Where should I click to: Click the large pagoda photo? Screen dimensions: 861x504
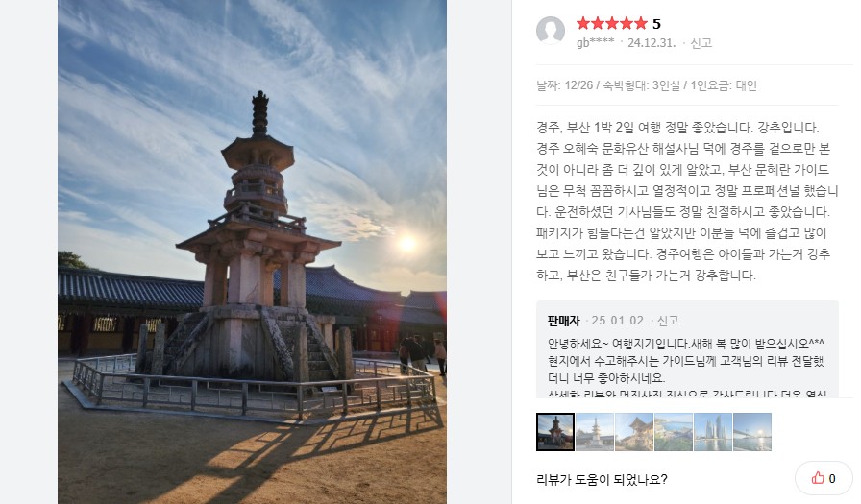[252, 252]
